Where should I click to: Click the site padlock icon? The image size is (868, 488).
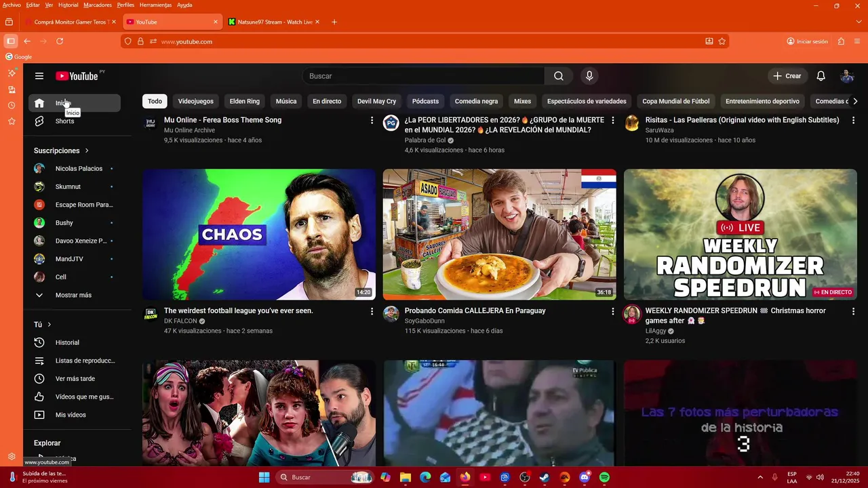tap(140, 41)
